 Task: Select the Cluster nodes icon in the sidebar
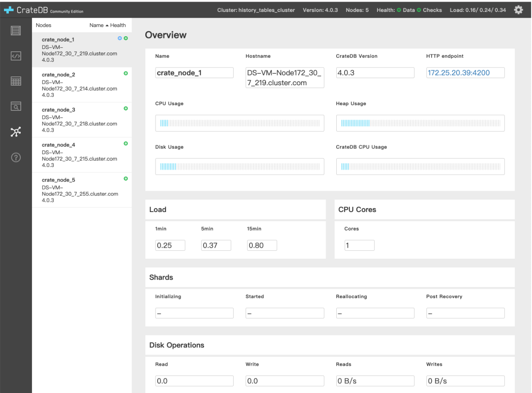(16, 132)
